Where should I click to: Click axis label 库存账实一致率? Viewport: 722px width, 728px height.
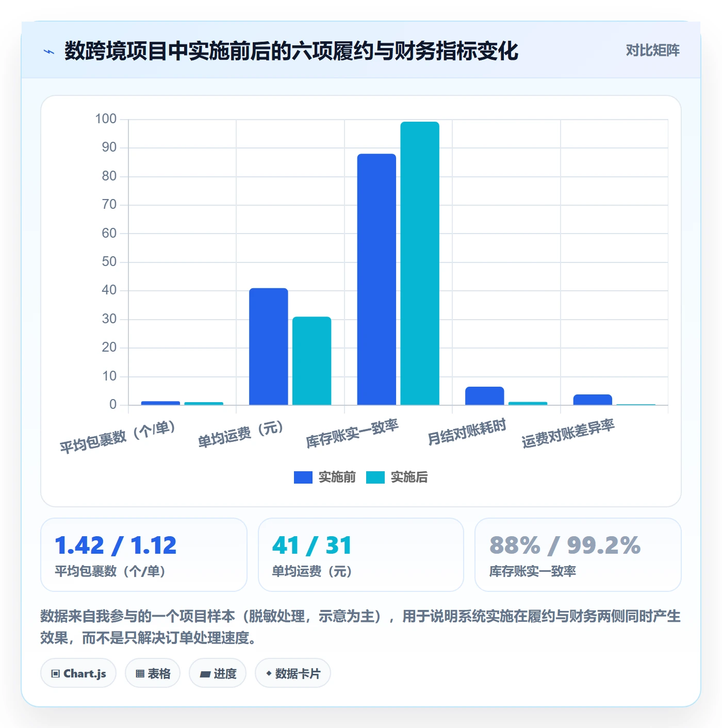coord(352,434)
